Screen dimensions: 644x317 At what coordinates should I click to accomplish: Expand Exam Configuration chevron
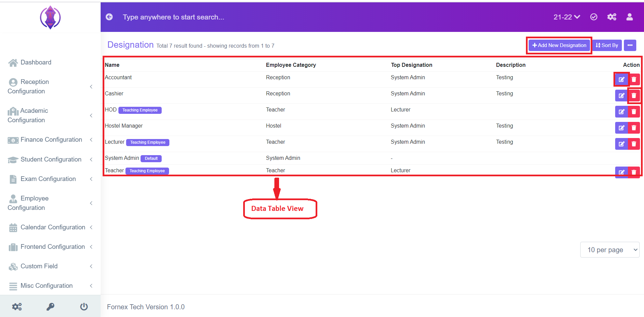(91, 179)
